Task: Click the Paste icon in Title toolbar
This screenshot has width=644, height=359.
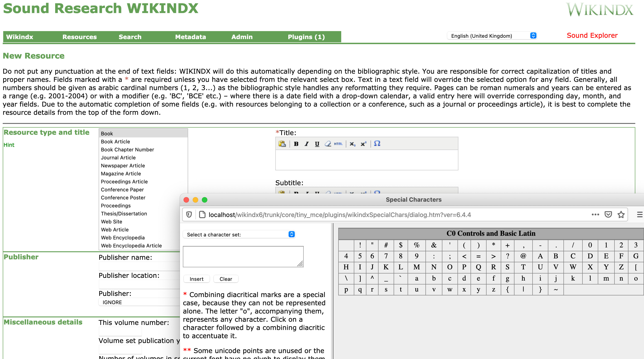Action: pyautogui.click(x=282, y=144)
